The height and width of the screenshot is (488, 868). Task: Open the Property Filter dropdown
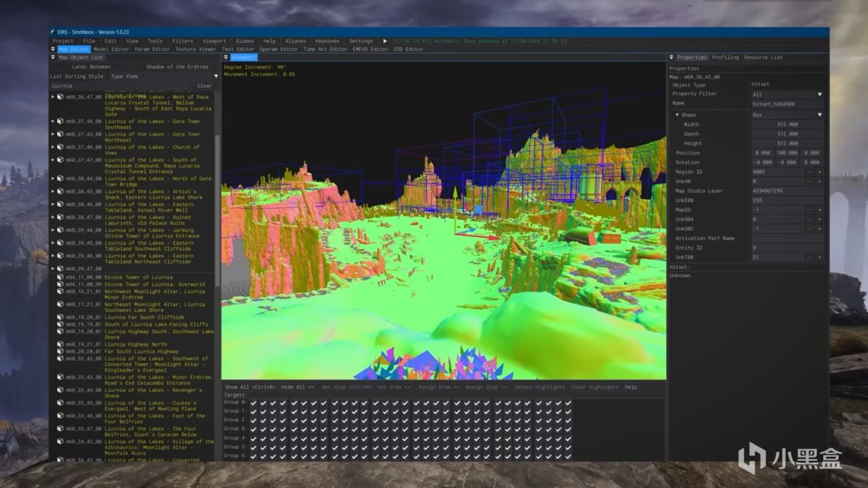787,95
